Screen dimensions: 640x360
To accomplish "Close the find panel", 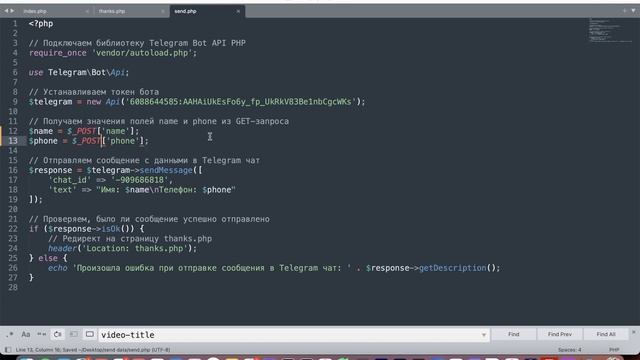I will (x=634, y=332).
